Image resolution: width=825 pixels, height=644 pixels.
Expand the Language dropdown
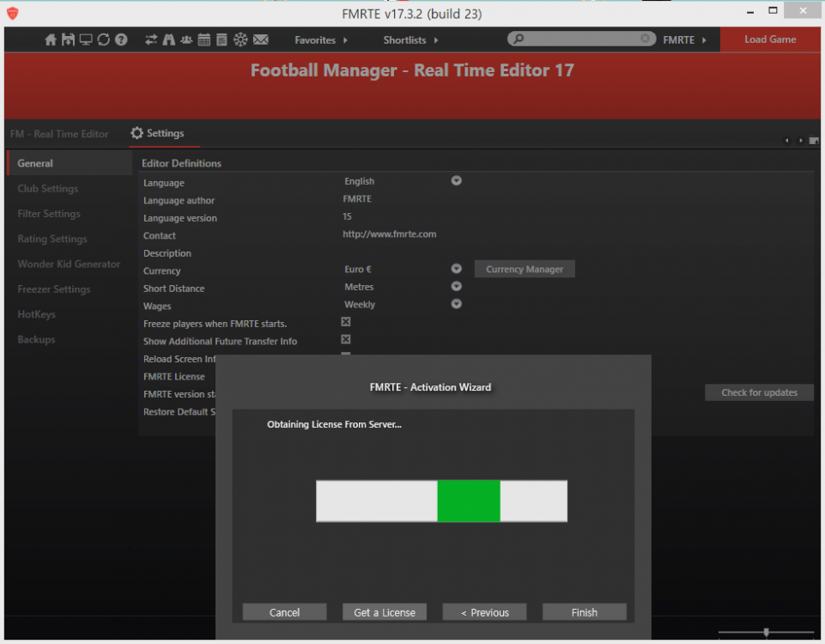[x=457, y=181]
